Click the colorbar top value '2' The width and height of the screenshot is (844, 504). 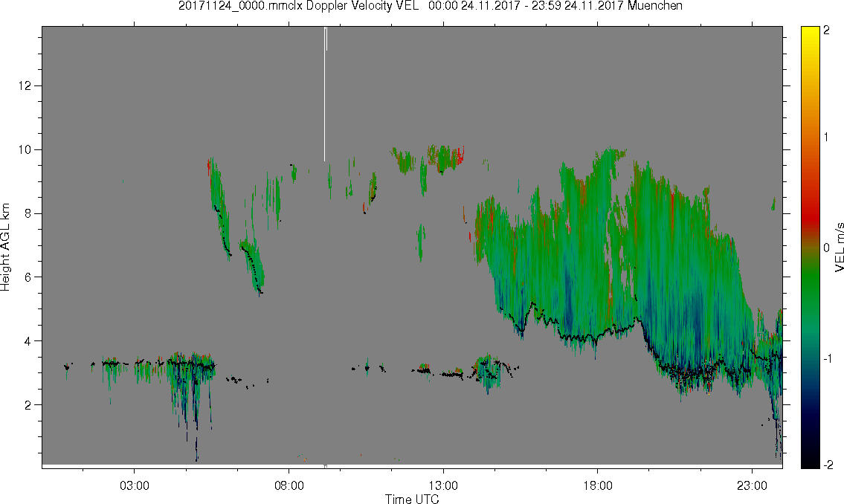coord(827,30)
